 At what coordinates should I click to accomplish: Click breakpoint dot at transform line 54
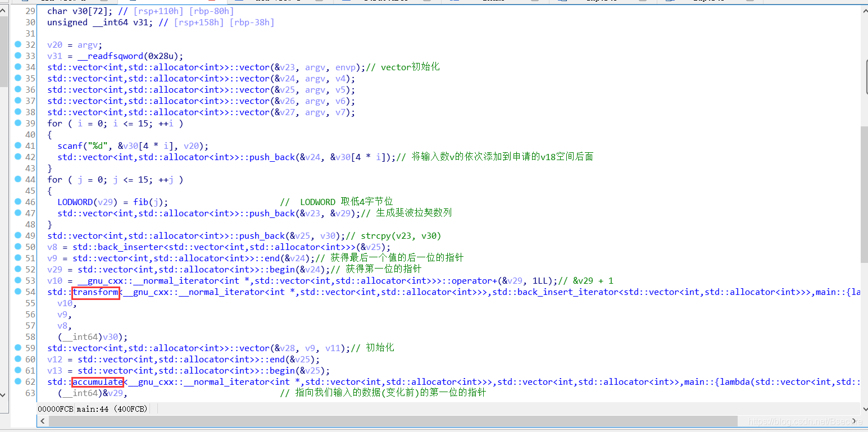click(x=18, y=292)
